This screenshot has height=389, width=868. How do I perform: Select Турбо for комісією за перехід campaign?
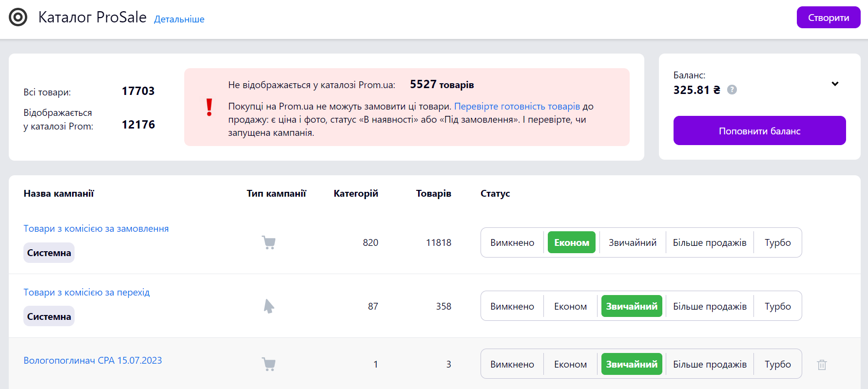pyautogui.click(x=777, y=306)
